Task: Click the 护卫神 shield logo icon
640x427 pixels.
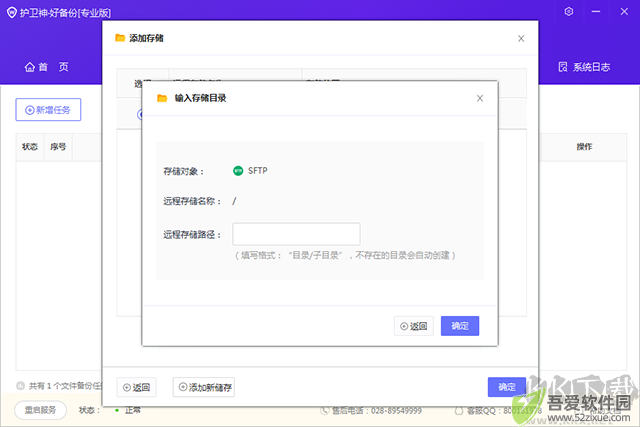Action: [x=12, y=12]
